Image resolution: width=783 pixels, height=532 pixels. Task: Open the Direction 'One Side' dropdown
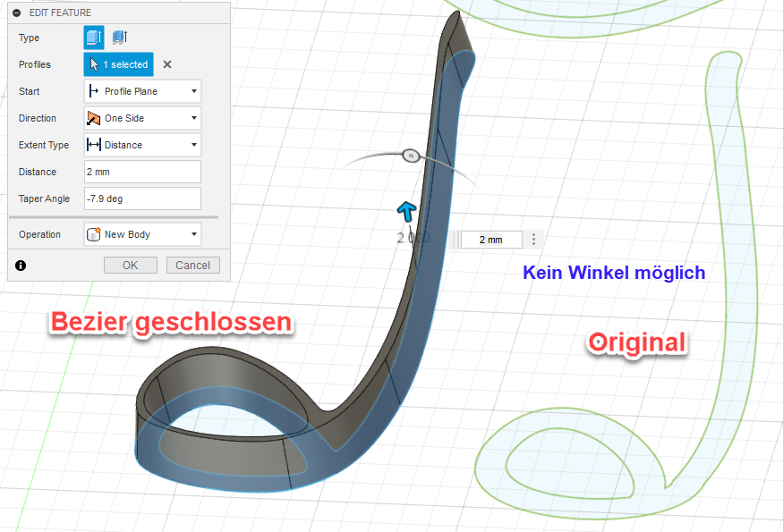coord(143,118)
